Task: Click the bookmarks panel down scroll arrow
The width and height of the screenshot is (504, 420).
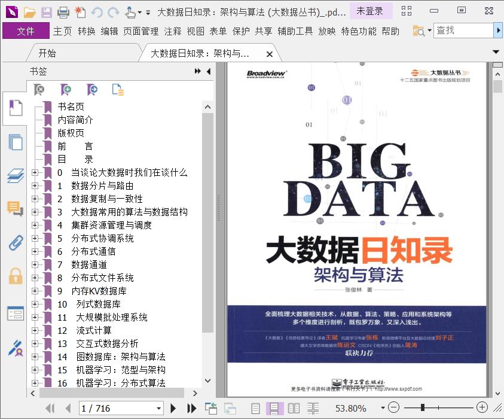Action: pyautogui.click(x=207, y=381)
